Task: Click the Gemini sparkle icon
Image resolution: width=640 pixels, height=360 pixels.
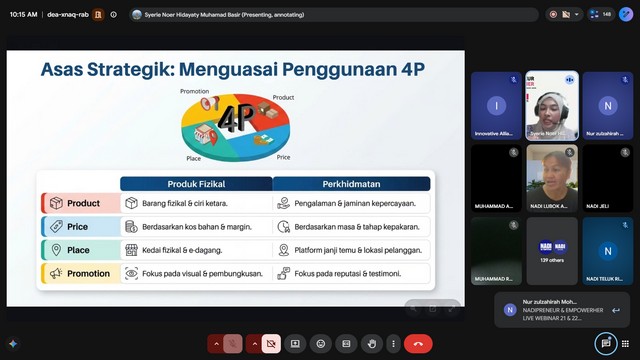Action: click(13, 344)
